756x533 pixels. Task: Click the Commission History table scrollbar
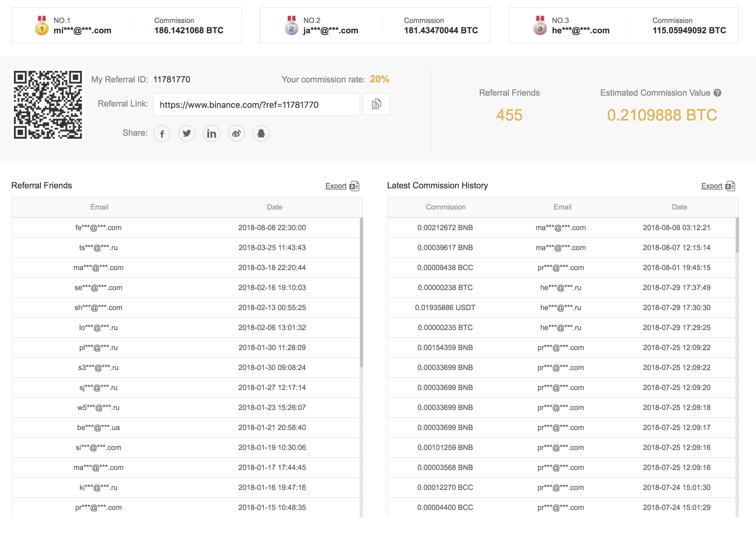point(737,236)
